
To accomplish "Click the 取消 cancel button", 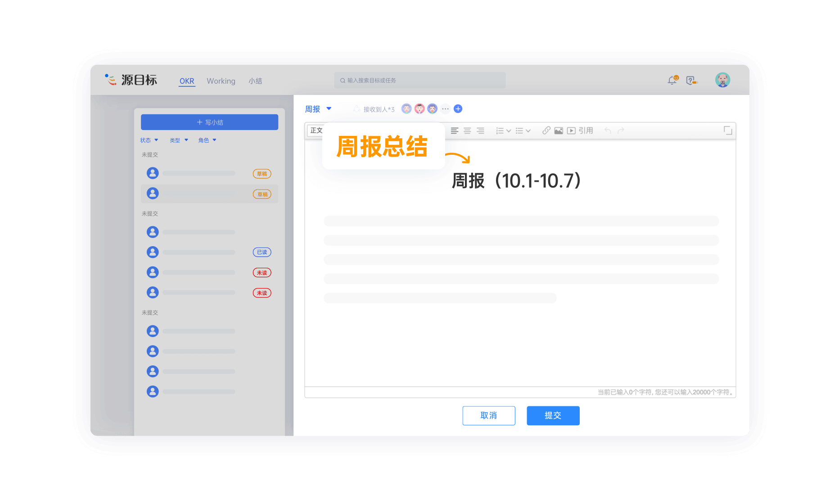I will 488,415.
